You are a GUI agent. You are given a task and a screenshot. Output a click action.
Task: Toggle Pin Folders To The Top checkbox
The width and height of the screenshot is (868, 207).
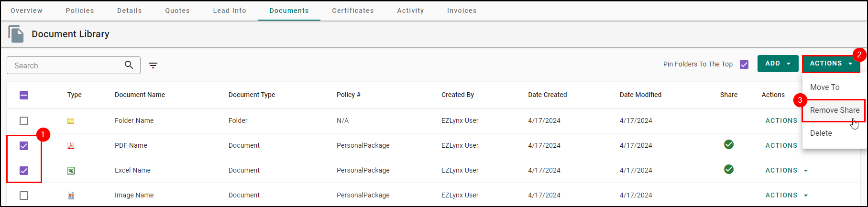(744, 65)
